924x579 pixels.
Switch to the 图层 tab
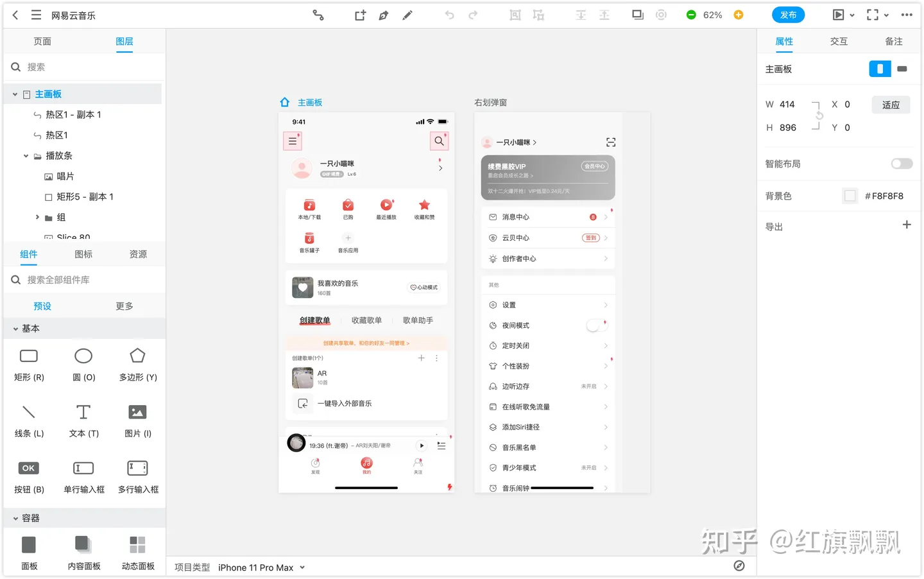coord(124,41)
